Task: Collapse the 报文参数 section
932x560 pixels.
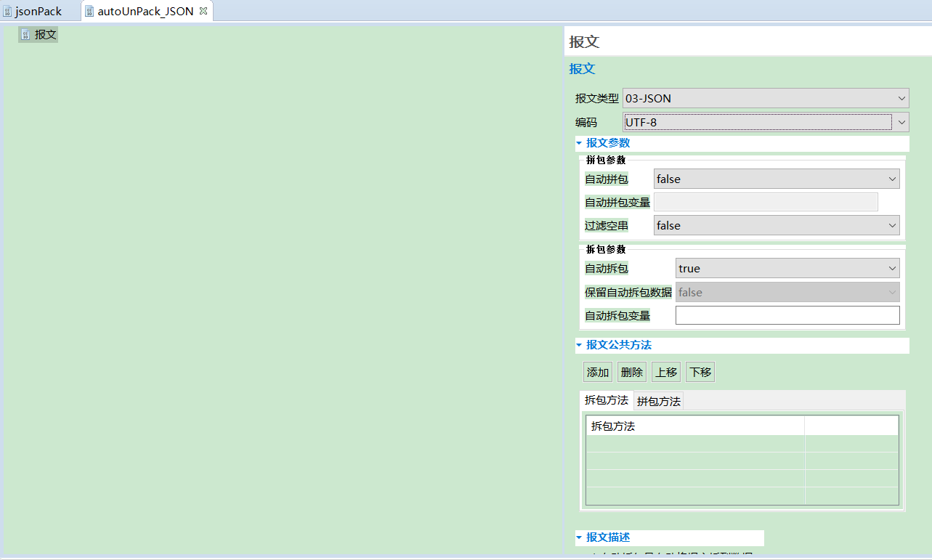Action: click(580, 143)
